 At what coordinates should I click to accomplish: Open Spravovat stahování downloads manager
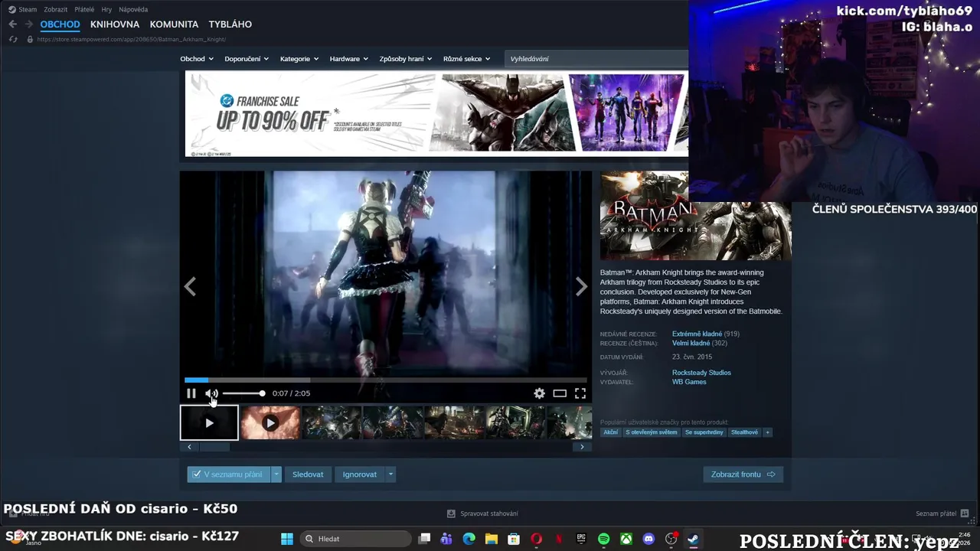click(482, 514)
